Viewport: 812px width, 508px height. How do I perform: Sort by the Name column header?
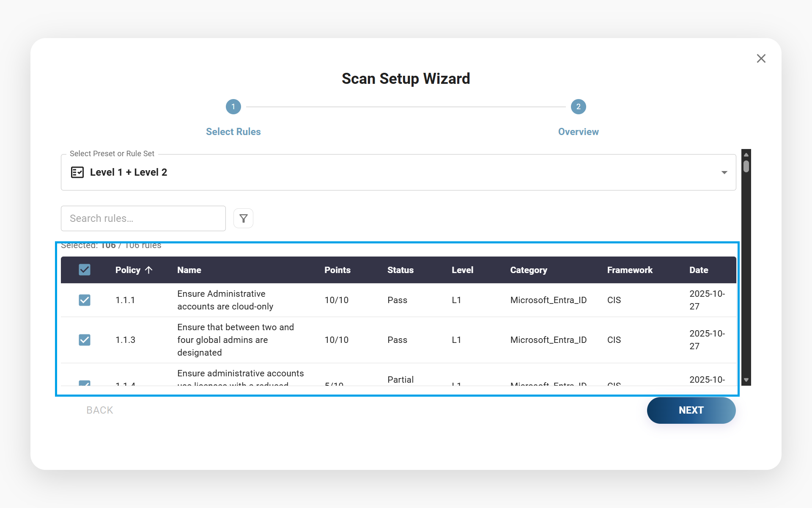point(189,270)
